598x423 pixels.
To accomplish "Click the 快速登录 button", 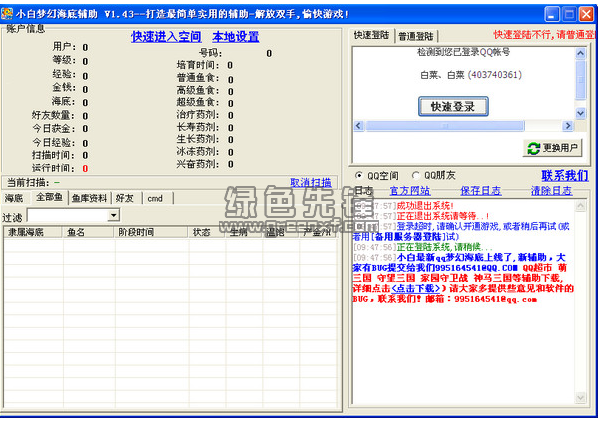I will tap(453, 106).
